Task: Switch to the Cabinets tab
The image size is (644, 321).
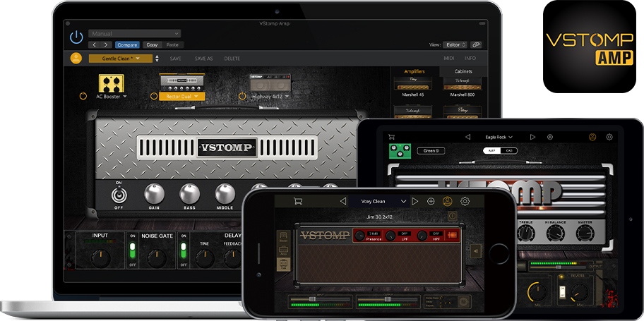Action: (463, 71)
